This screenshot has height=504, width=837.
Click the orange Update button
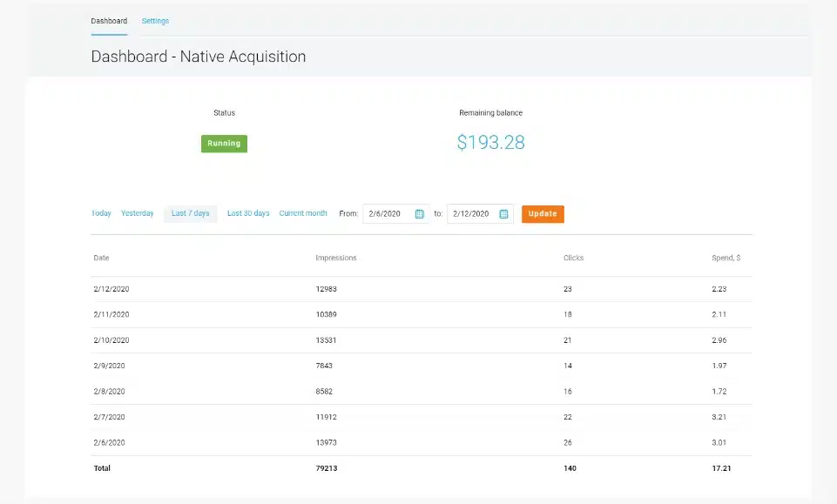coord(543,214)
